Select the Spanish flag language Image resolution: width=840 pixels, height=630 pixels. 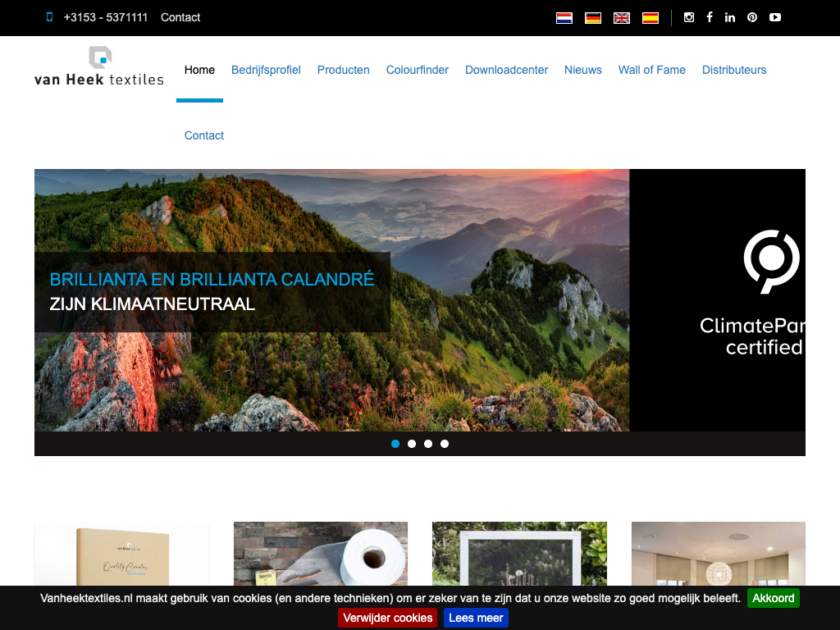click(651, 17)
